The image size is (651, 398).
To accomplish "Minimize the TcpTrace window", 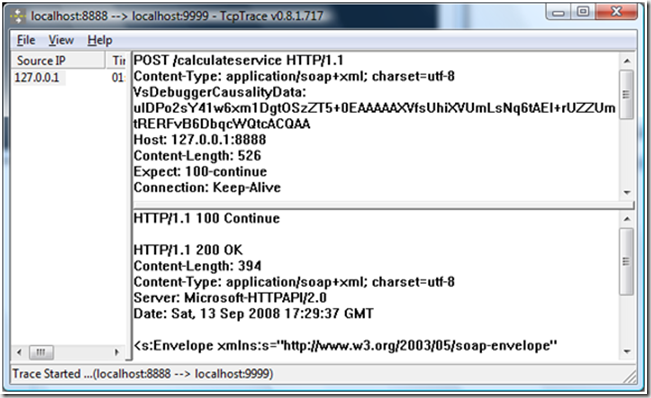I will tap(558, 12).
